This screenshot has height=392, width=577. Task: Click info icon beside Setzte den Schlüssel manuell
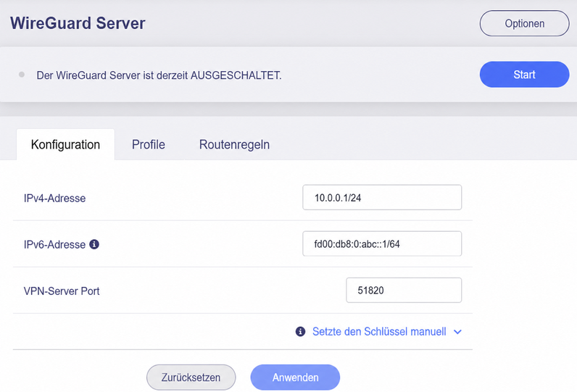coord(300,331)
